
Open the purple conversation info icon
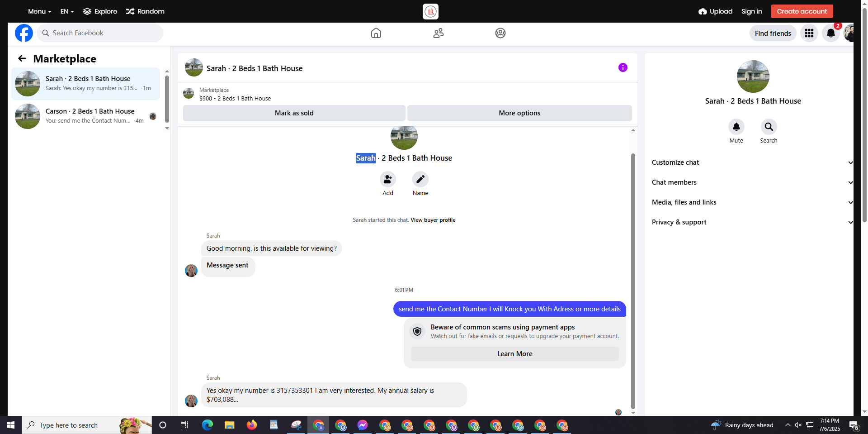(623, 67)
